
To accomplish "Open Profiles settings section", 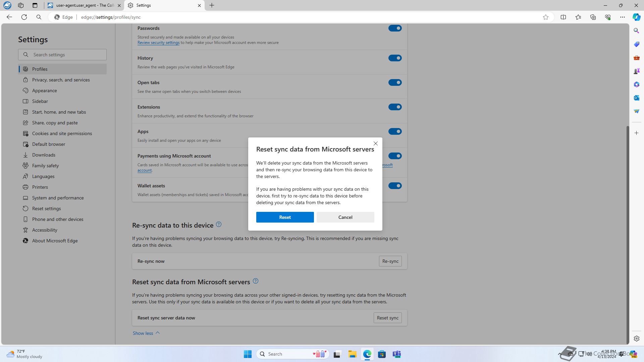I will click(62, 69).
